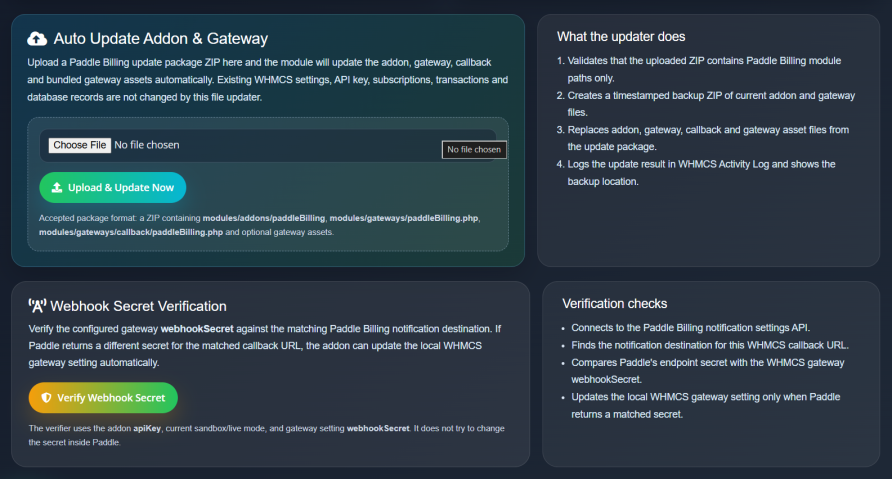
Task: Click the "Accepted package format" note text
Action: (x=259, y=225)
